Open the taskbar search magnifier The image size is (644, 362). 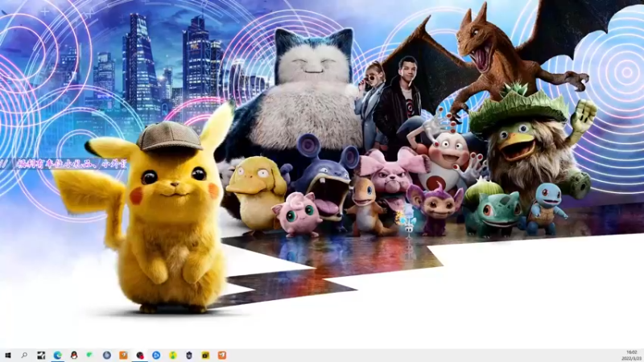24,356
